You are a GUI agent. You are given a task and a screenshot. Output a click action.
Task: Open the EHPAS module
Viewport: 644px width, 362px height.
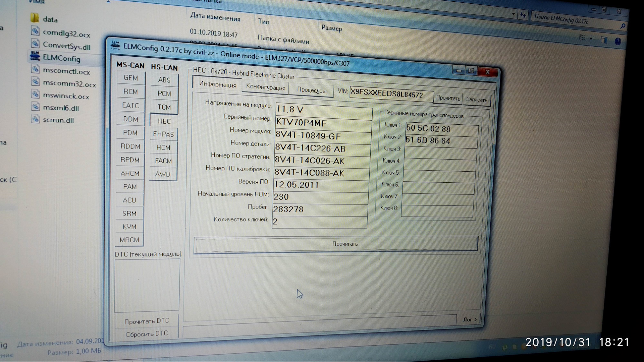[163, 134]
